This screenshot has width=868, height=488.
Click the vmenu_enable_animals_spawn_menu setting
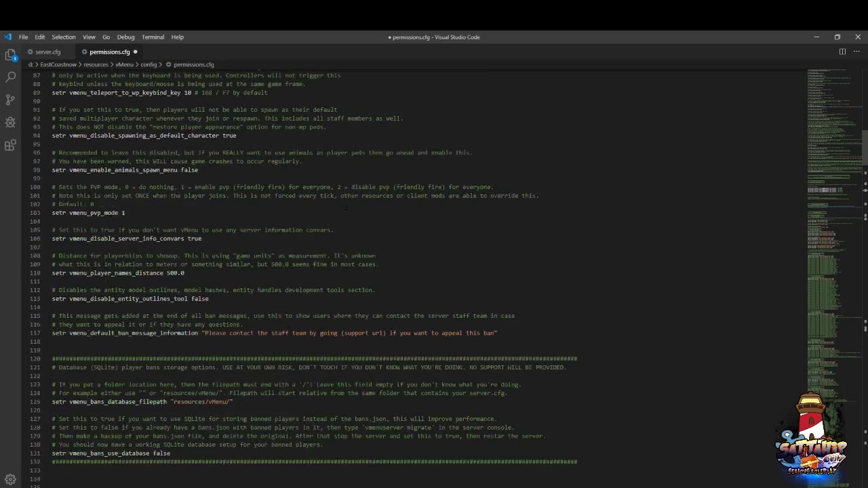pos(123,170)
